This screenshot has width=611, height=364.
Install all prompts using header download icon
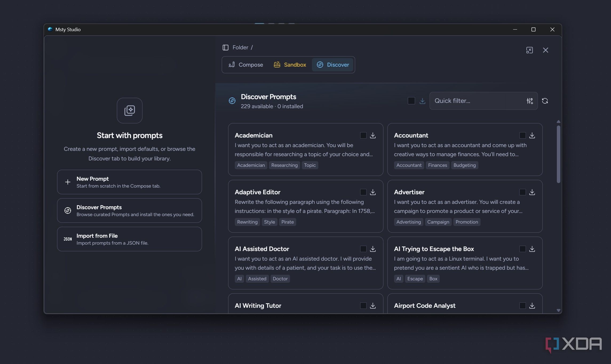point(422,101)
